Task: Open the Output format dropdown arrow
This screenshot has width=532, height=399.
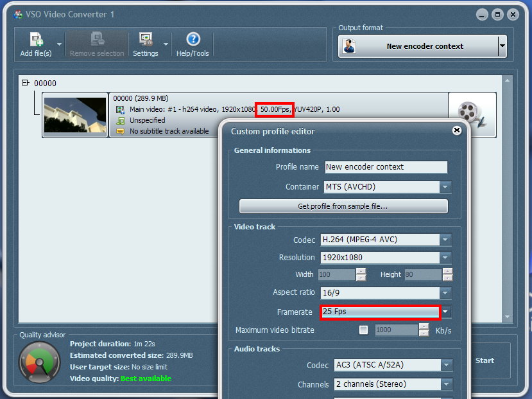Action: (502, 46)
